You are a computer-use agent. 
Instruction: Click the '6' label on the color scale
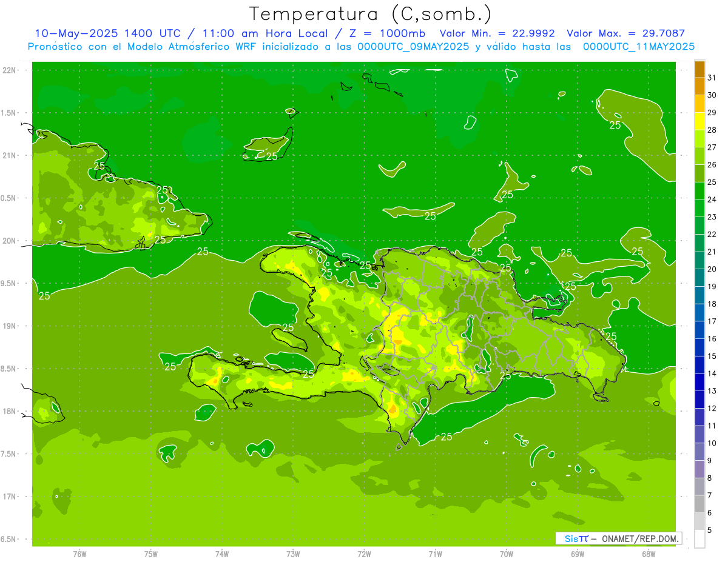click(710, 513)
